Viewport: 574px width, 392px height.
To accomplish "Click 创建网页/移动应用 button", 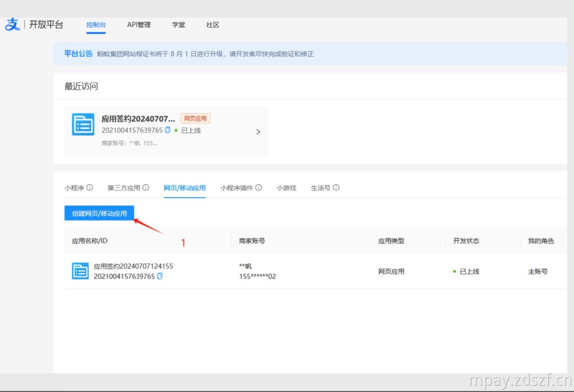I will point(99,213).
